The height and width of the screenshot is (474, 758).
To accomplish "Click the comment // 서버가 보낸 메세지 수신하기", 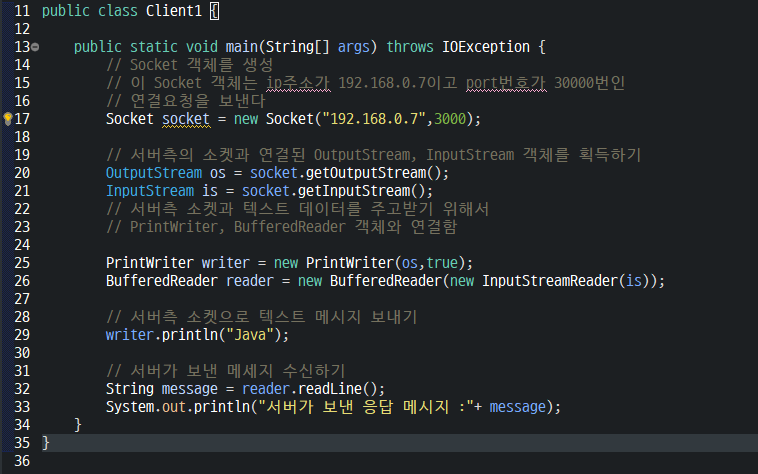I will point(226,371).
